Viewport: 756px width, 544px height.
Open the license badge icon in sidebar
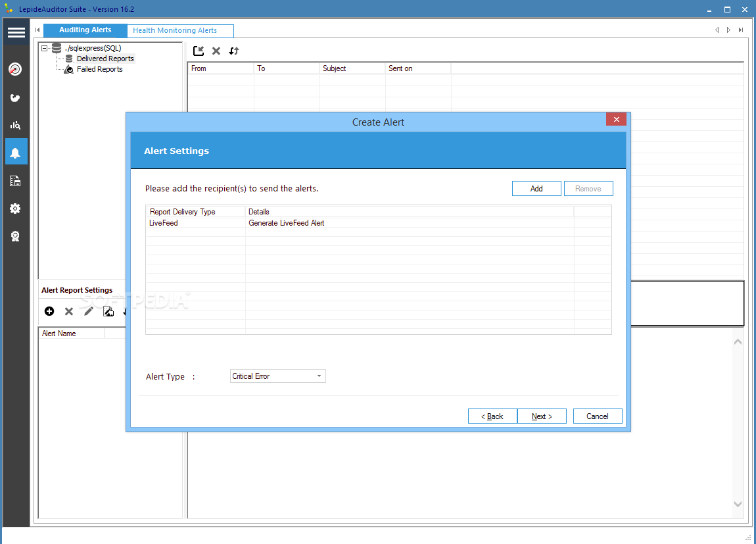(15, 236)
